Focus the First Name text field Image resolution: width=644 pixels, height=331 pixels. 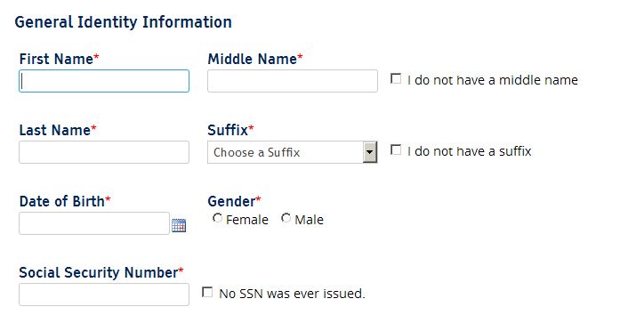(x=104, y=81)
